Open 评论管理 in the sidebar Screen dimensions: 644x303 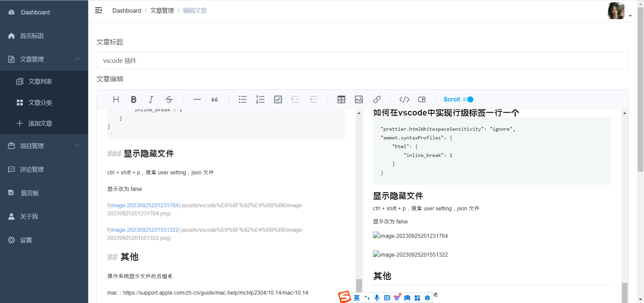coord(44,169)
